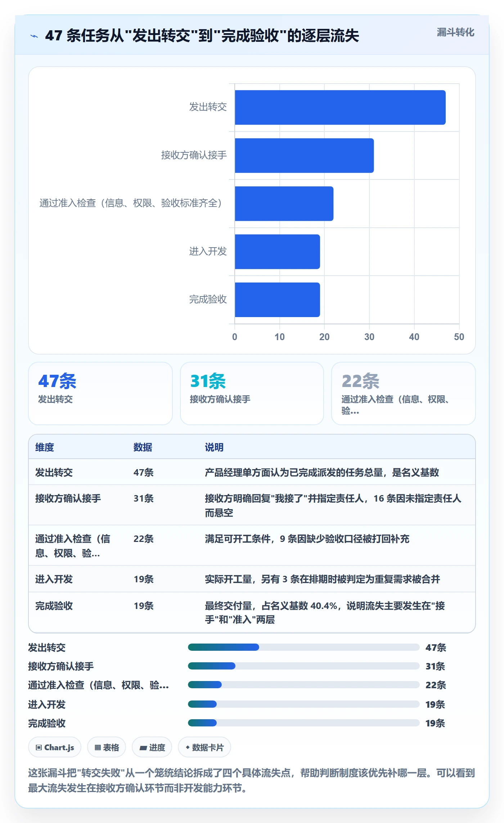The height and width of the screenshot is (823, 504).
Task: Click the description starting with 产品经理单方面认为
Action: coord(322,472)
